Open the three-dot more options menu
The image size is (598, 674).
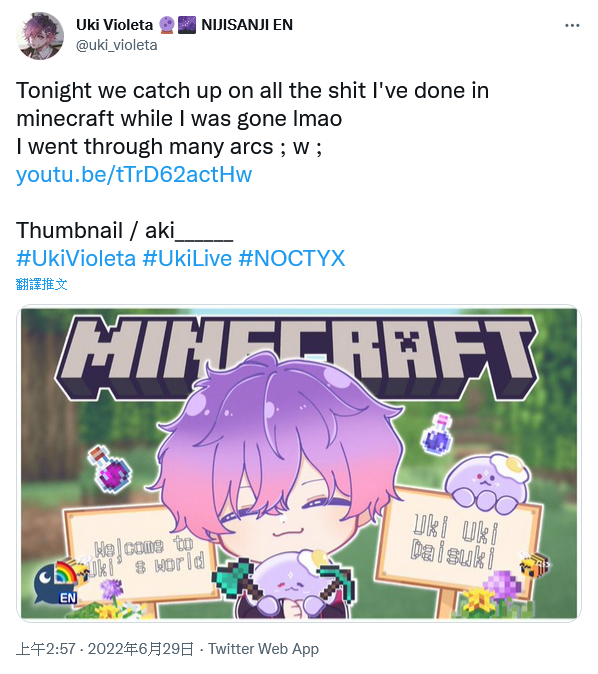tap(572, 26)
